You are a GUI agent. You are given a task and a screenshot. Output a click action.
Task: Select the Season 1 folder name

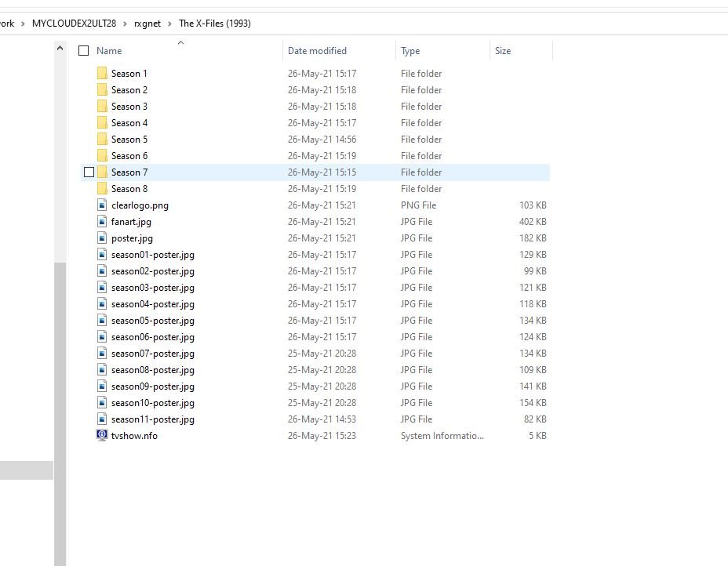129,74
